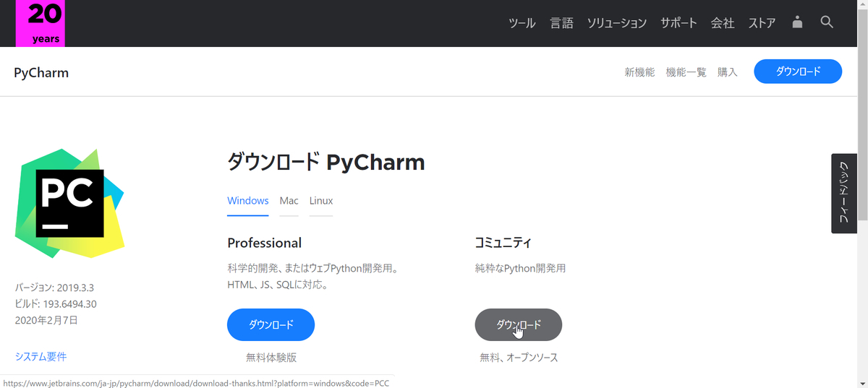Image resolution: width=868 pixels, height=388 pixels.
Task: Click the バージョン: 2019.3.3 text
Action: 54,288
